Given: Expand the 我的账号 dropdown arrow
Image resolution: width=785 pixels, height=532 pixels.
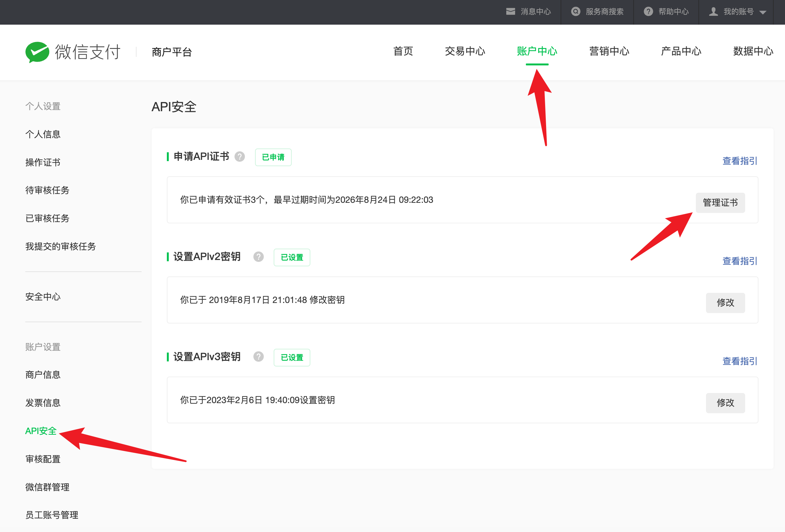Looking at the screenshot, I should pos(762,13).
